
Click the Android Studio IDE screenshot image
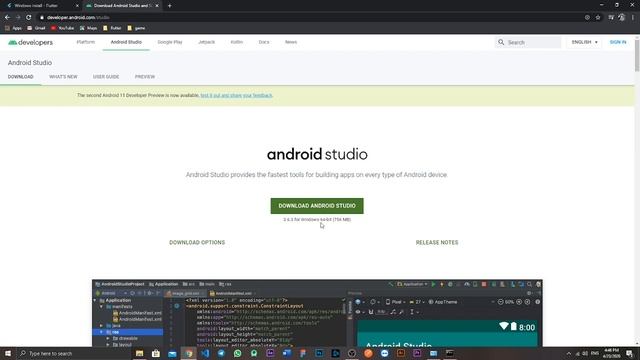point(317,313)
